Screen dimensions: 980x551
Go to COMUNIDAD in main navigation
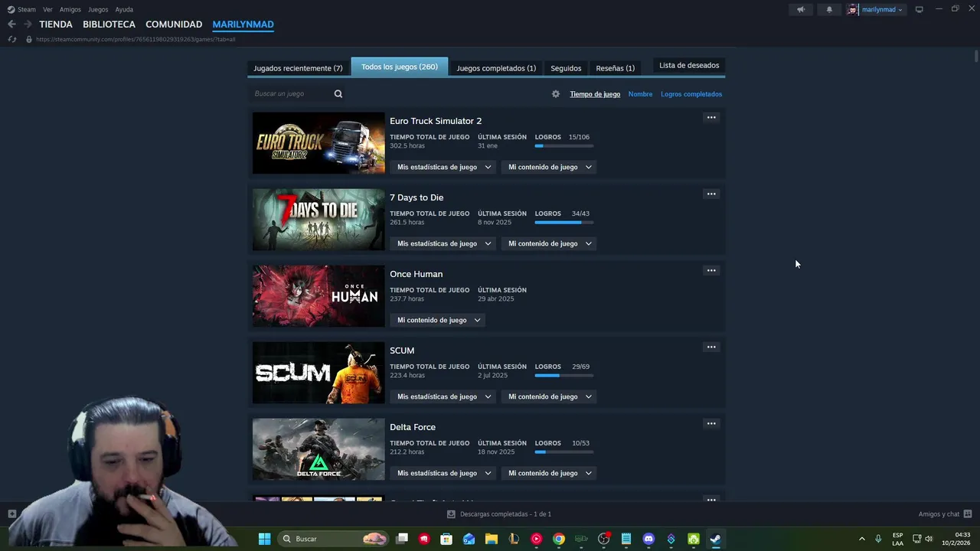tap(174, 24)
